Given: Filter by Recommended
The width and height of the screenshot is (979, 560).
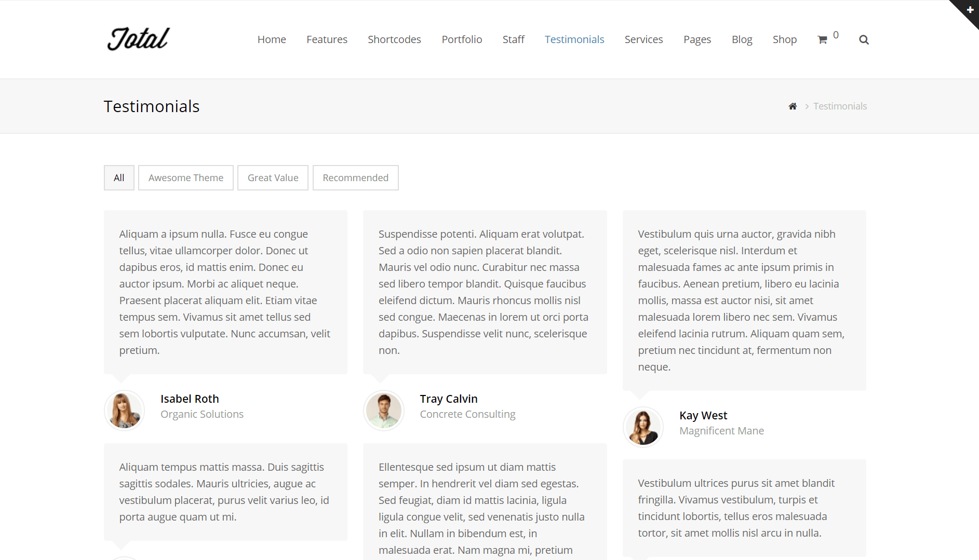Looking at the screenshot, I should tap(356, 178).
